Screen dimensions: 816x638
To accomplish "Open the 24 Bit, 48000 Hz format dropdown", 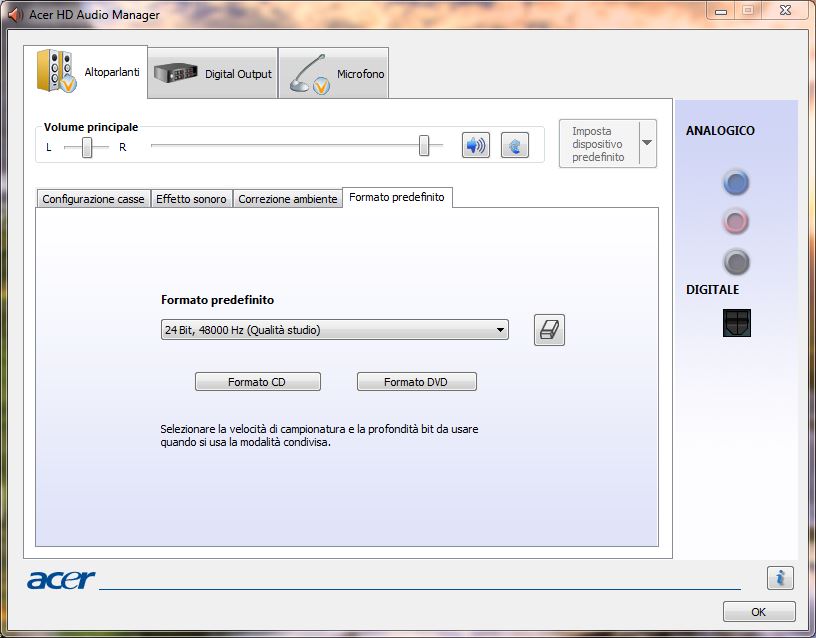I will point(335,330).
